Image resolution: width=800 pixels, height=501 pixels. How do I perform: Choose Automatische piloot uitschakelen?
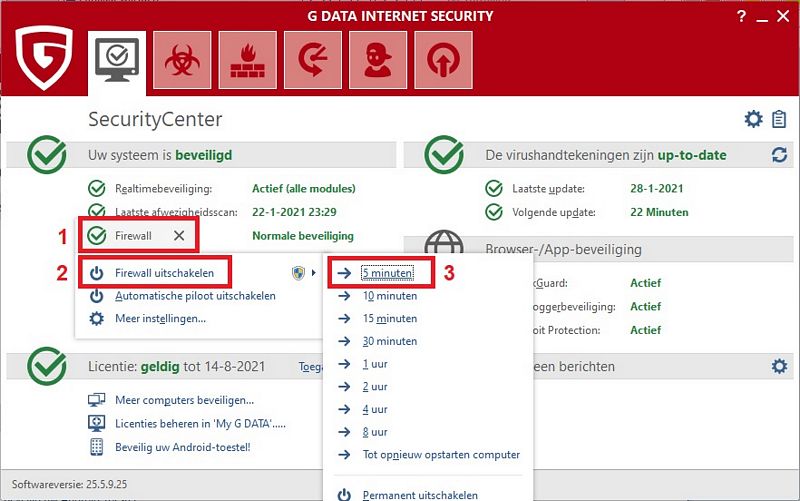pos(195,296)
